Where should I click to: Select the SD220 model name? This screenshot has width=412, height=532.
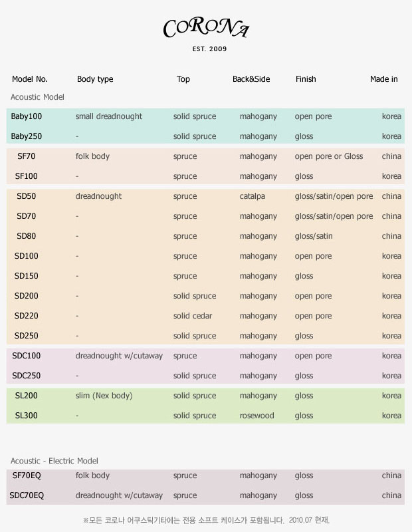click(26, 316)
